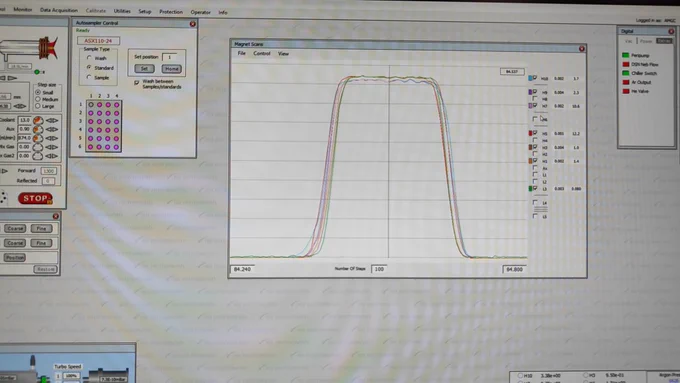Click the Restore button
This screenshot has width=680, height=383.
click(x=45, y=269)
